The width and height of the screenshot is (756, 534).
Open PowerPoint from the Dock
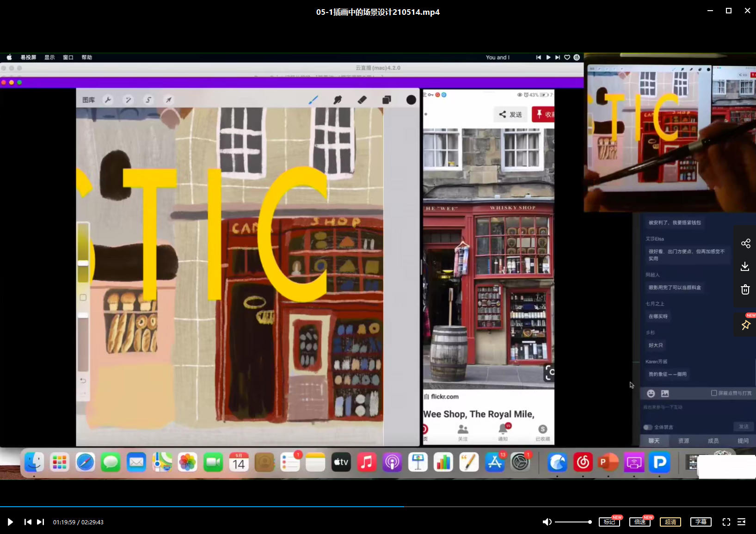coord(608,462)
